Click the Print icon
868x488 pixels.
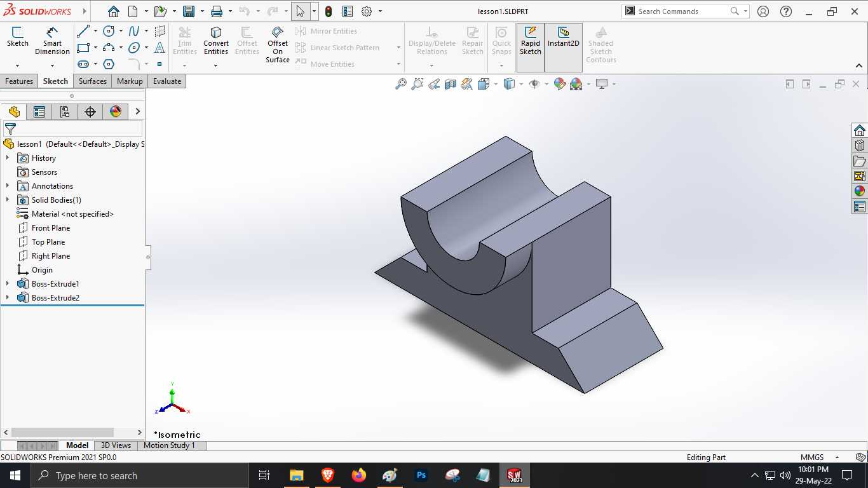coord(217,11)
